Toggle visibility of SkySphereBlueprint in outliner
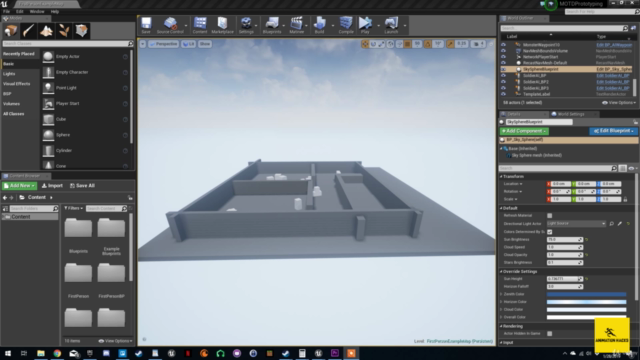640x360 pixels. coord(503,69)
